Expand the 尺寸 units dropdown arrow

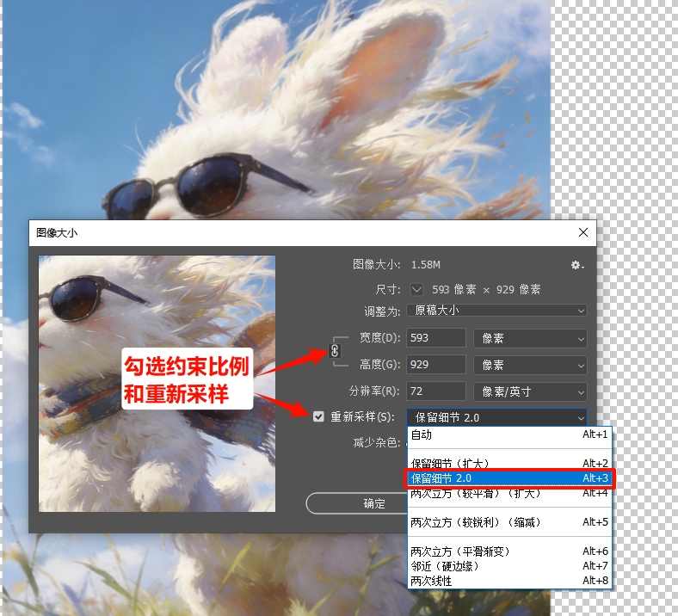click(x=416, y=289)
